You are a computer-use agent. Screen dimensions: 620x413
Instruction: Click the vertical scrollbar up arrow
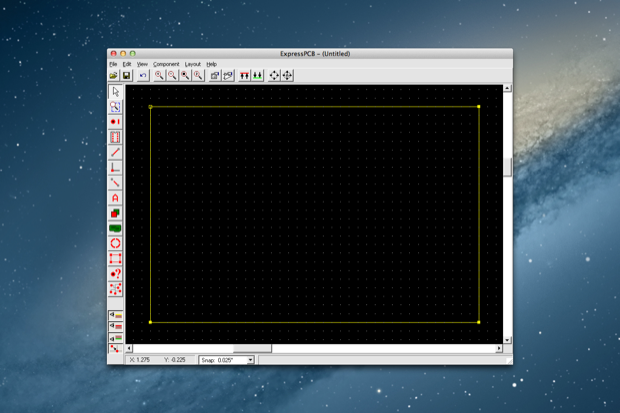[x=507, y=88]
